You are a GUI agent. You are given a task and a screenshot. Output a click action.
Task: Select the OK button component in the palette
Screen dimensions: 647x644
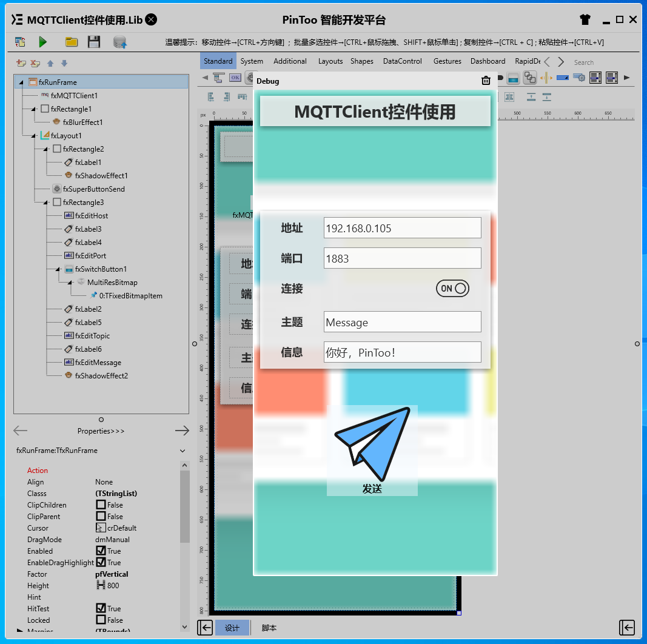tap(235, 78)
